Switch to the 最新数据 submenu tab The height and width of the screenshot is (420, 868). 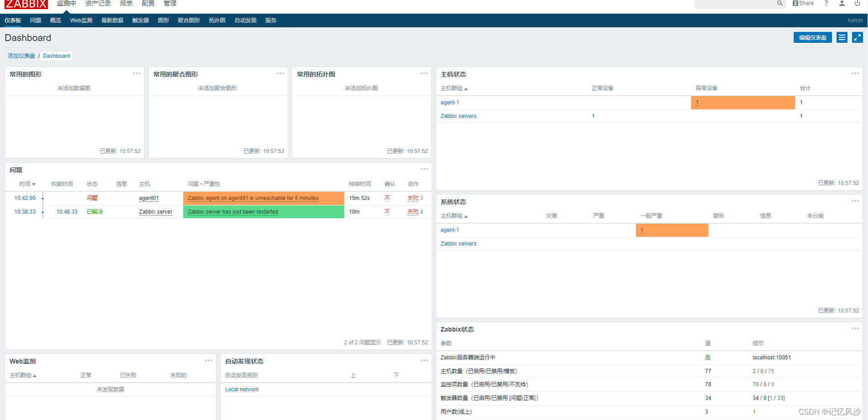click(113, 20)
